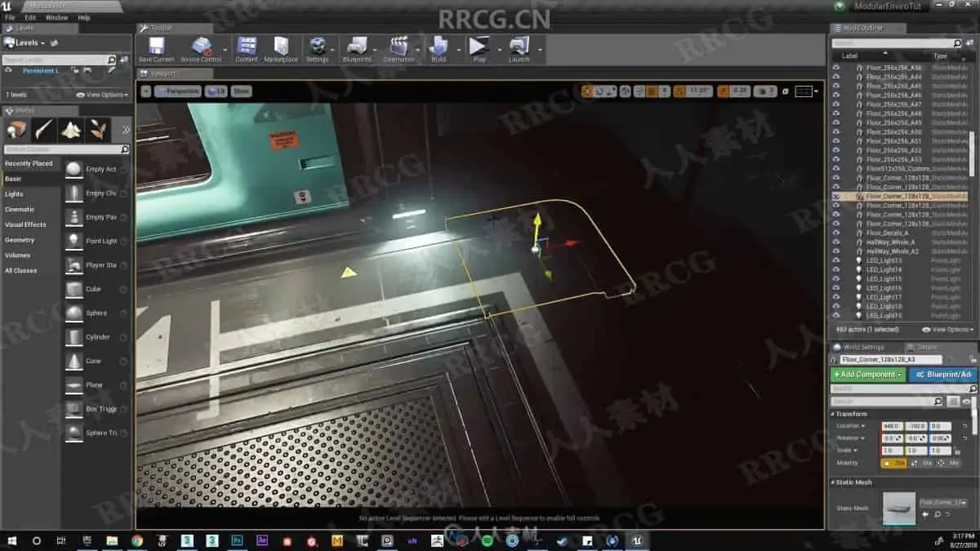Screen dimensions: 980x551
Task: Click the Save Current toolbar icon
Action: pos(156,50)
